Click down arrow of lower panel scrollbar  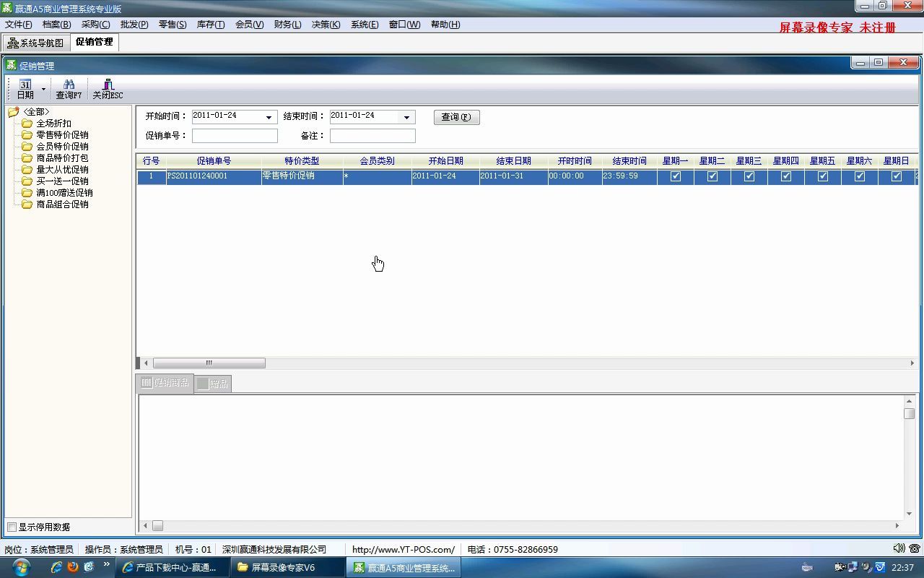(x=909, y=514)
